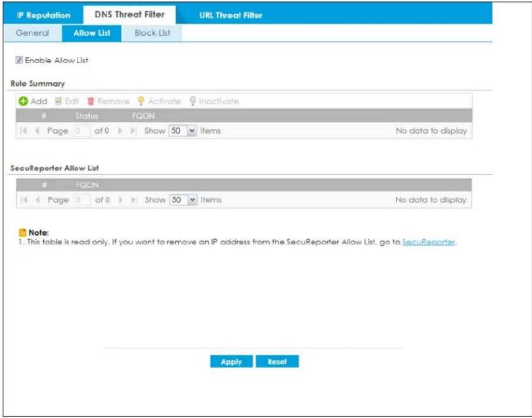This screenshot has height=418, width=532.
Task: Click the Edit rule icon
Action: point(58,101)
